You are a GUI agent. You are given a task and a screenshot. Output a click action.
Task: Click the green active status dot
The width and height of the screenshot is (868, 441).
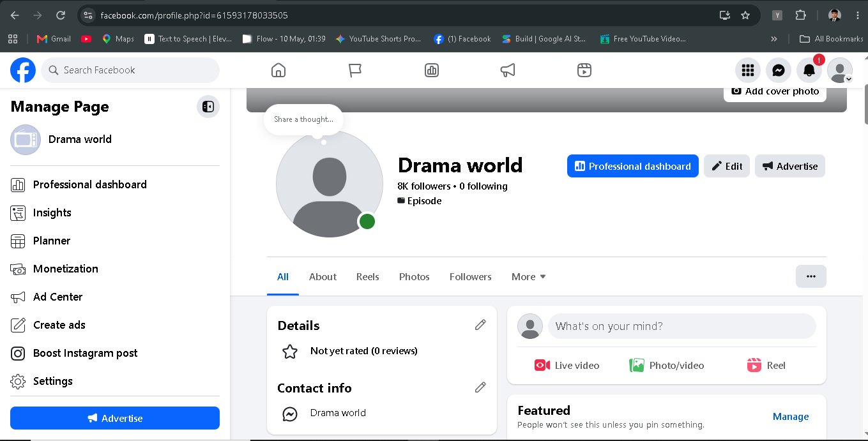[x=367, y=221]
